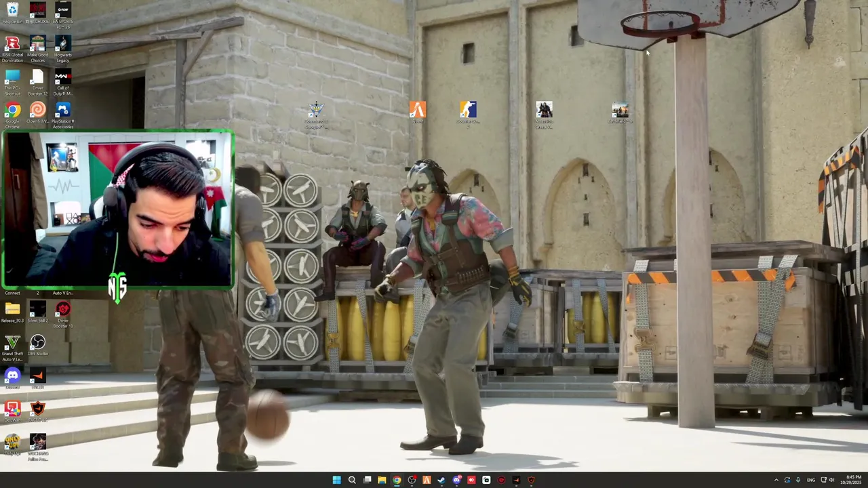
Task: Open Driver Booster 12 file icon
Action: [37, 82]
